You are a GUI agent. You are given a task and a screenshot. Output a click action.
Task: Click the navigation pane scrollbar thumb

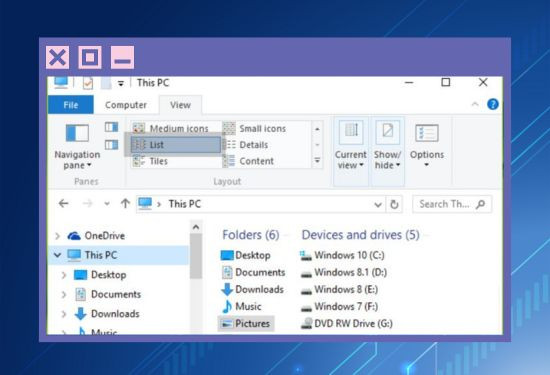coord(196,256)
